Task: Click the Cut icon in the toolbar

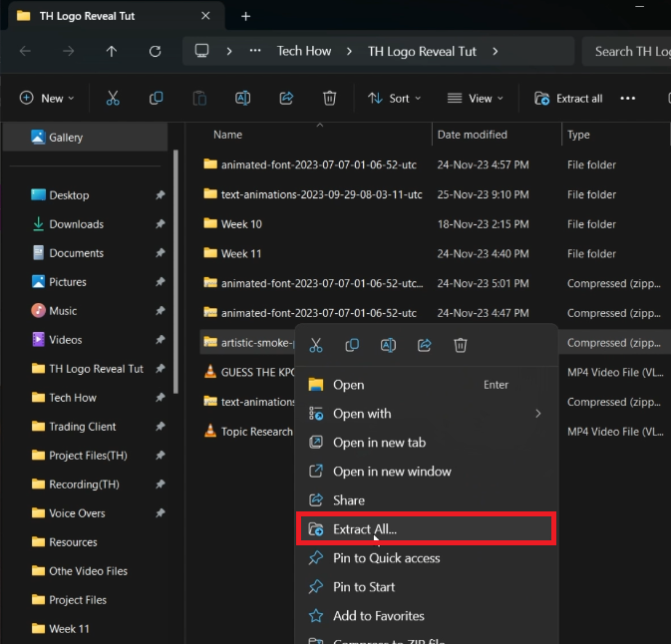Action: pyautogui.click(x=113, y=98)
